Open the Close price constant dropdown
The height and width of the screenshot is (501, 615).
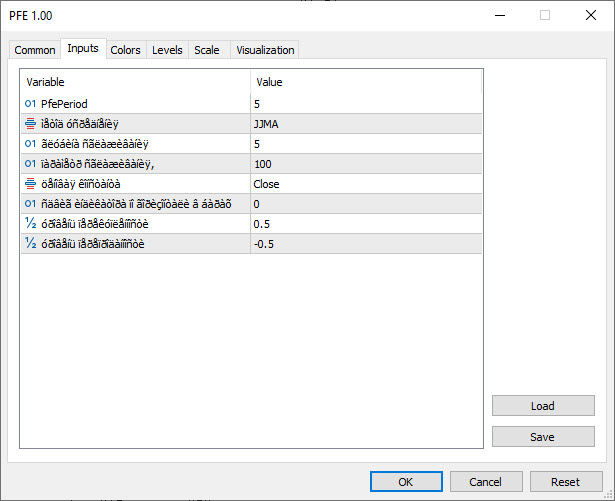(x=365, y=184)
